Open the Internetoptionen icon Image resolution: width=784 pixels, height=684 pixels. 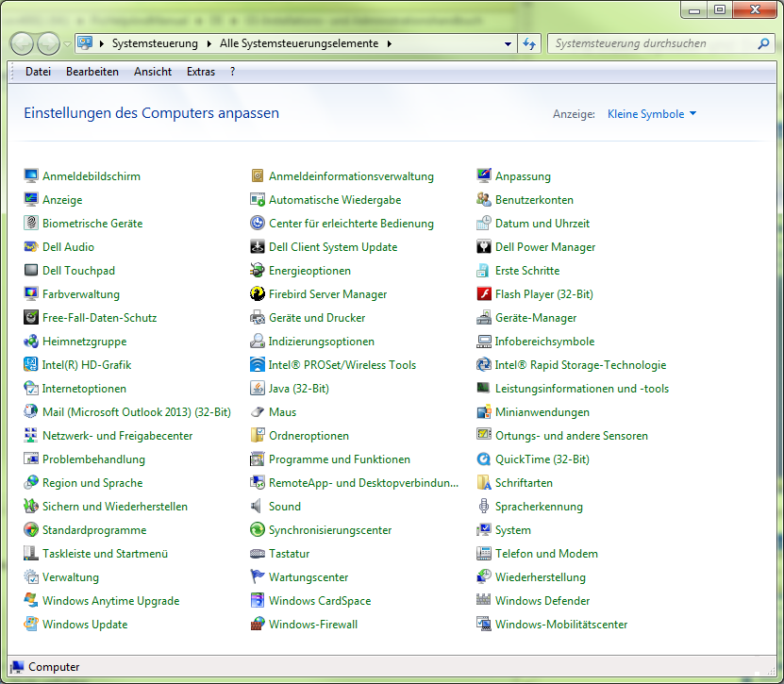(31, 388)
